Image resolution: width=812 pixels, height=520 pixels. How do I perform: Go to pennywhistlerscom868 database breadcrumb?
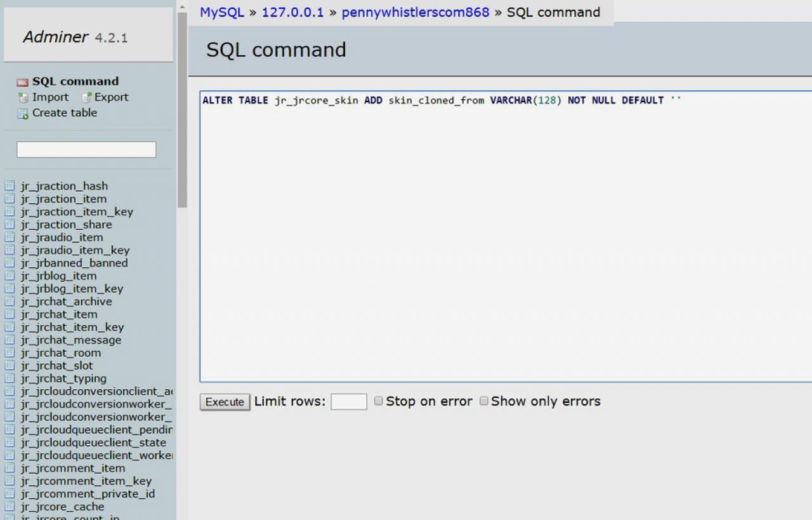416,12
